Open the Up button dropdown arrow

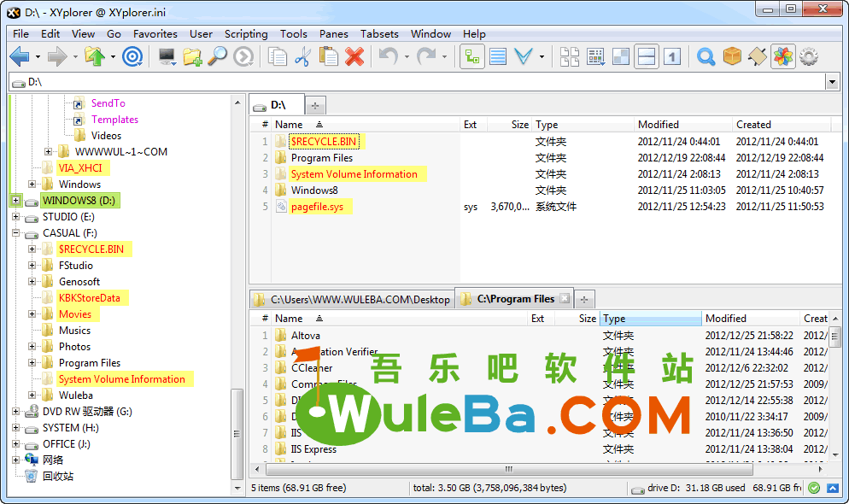tap(113, 57)
